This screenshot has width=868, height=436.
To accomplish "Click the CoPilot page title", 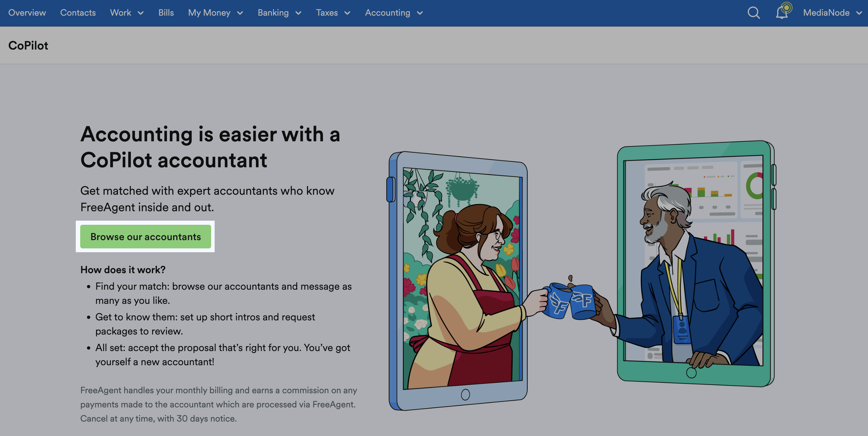I will (28, 45).
